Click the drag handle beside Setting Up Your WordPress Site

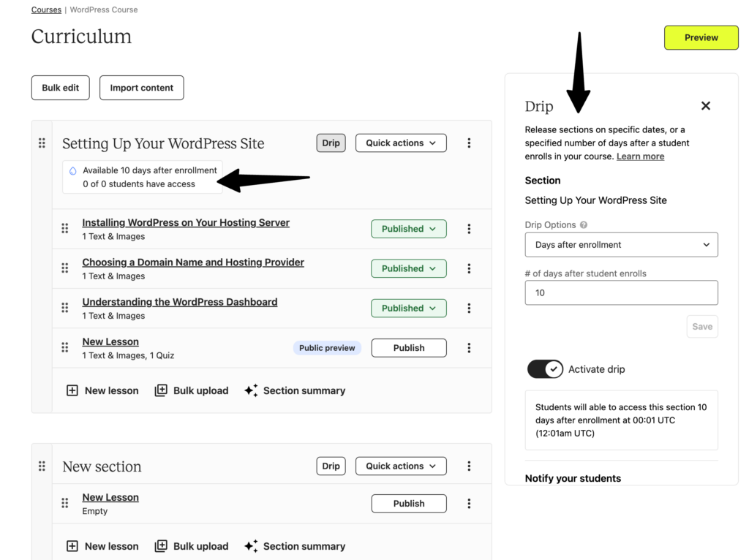tap(42, 143)
